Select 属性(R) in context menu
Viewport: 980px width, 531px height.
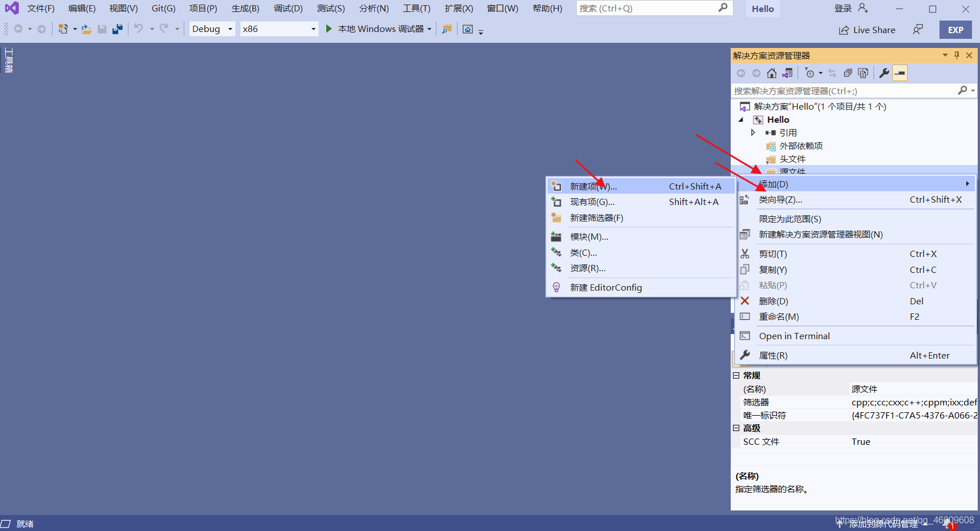857,356
